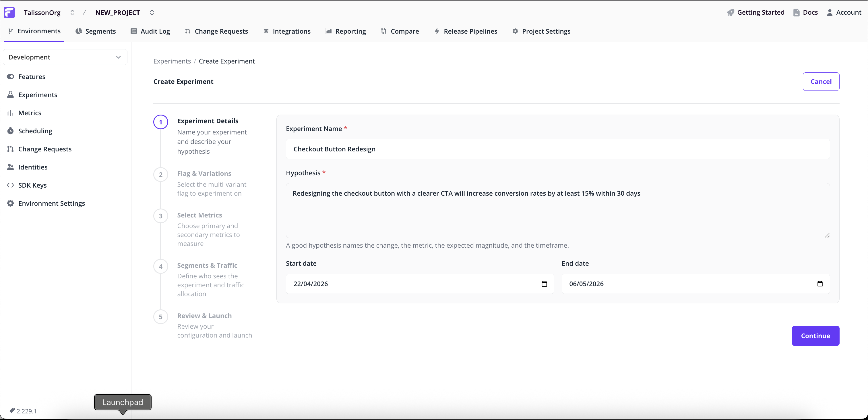Click the Metrics bar chart icon
Screen dimensions: 868x420
pyautogui.click(x=10, y=113)
